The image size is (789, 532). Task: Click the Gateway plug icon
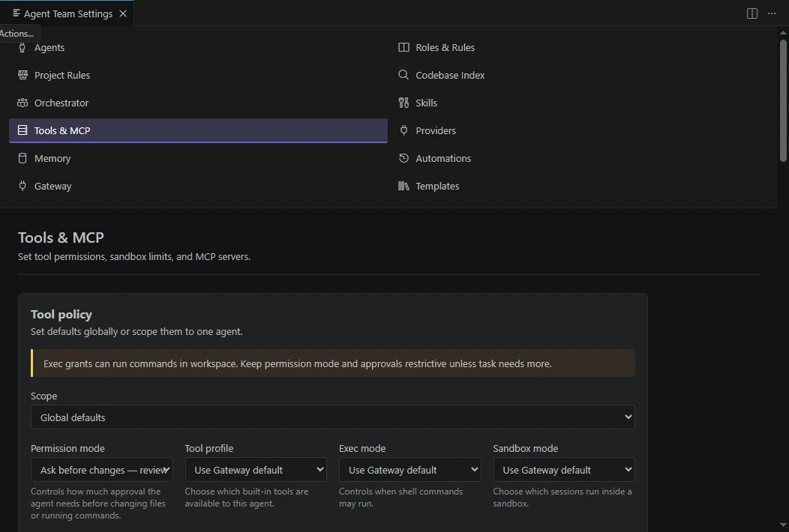tap(22, 186)
